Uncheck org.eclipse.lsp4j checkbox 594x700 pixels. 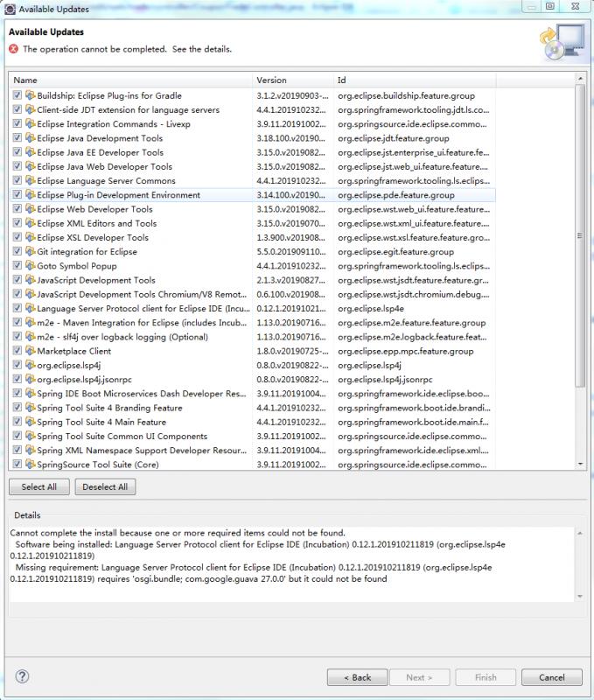click(17, 365)
